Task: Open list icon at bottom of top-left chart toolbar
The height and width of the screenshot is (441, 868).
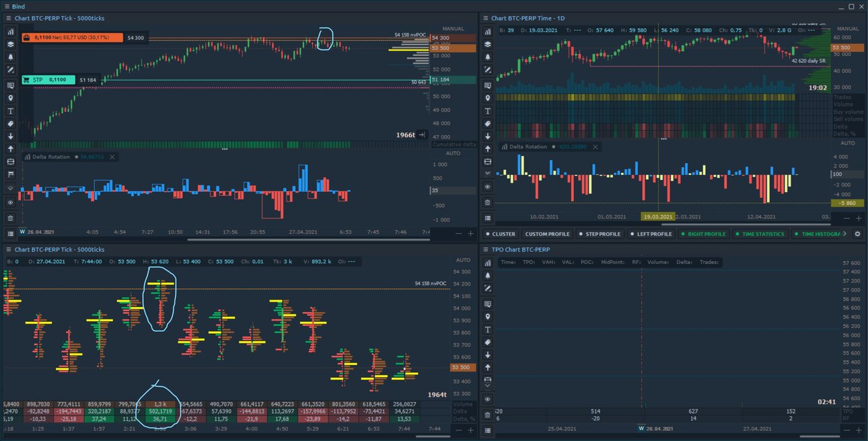Action: pos(10,234)
